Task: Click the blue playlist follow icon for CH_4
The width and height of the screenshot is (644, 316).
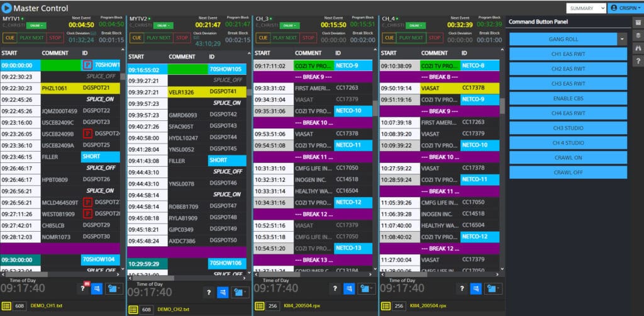Action: 476,288
